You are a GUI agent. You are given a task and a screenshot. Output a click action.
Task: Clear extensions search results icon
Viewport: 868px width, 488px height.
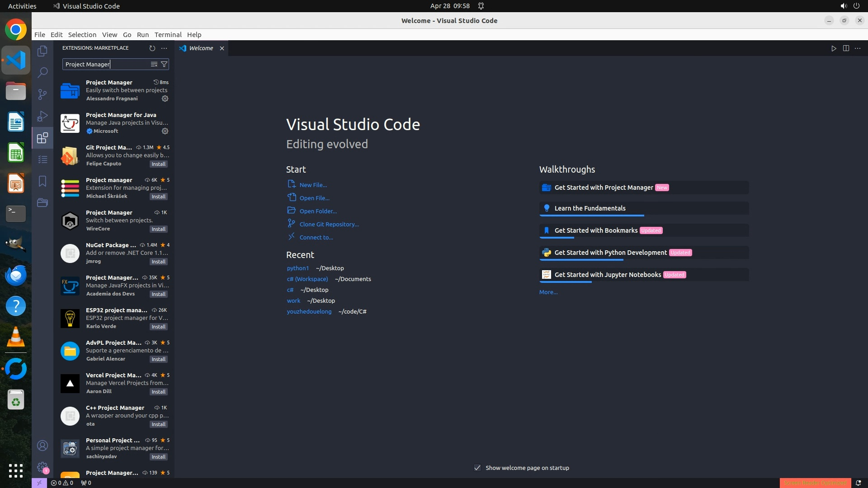pyautogui.click(x=154, y=64)
